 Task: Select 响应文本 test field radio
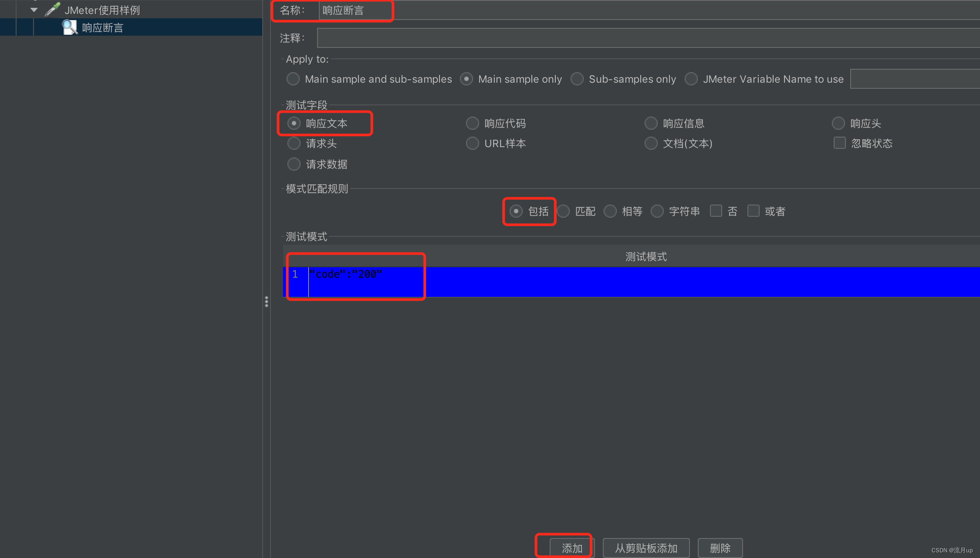coord(294,123)
